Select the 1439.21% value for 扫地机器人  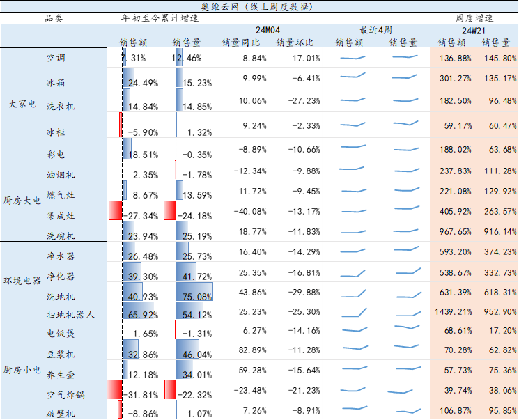point(453,312)
